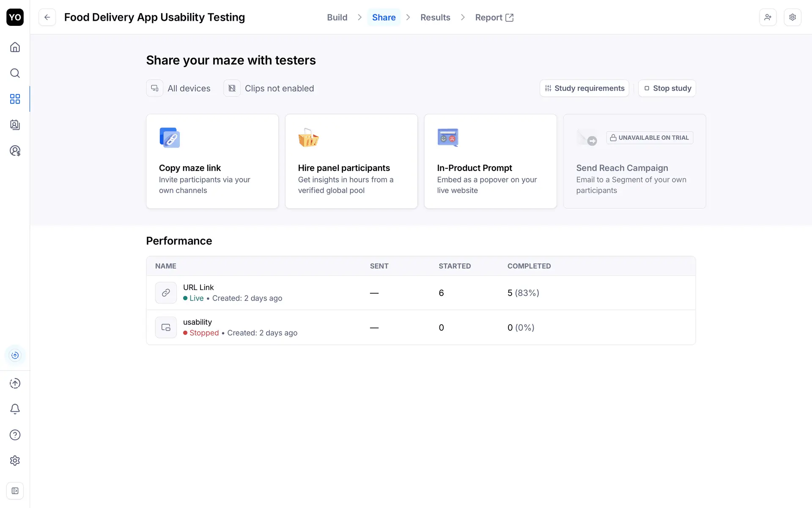Switch to the Build tab
Image resolution: width=812 pixels, height=508 pixels.
[x=337, y=17]
